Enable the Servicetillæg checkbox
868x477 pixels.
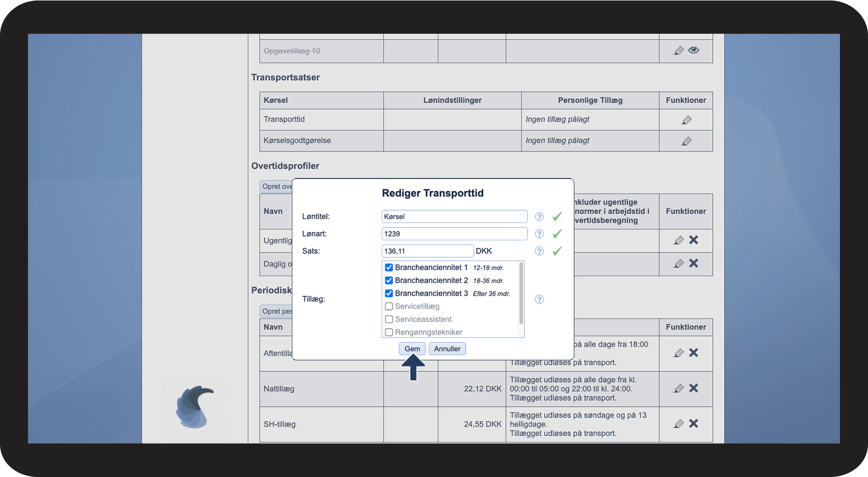pyautogui.click(x=389, y=307)
